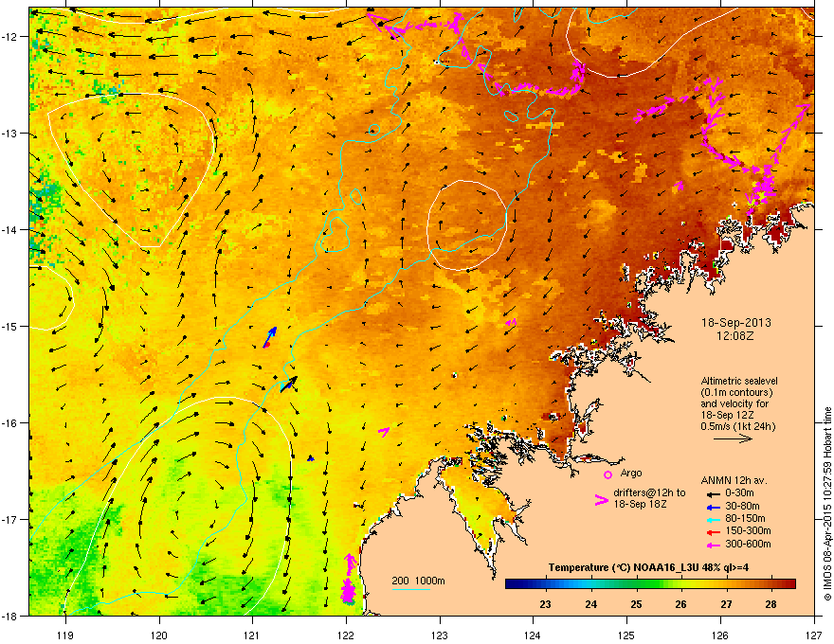Click the color bar value 28

pos(771,604)
